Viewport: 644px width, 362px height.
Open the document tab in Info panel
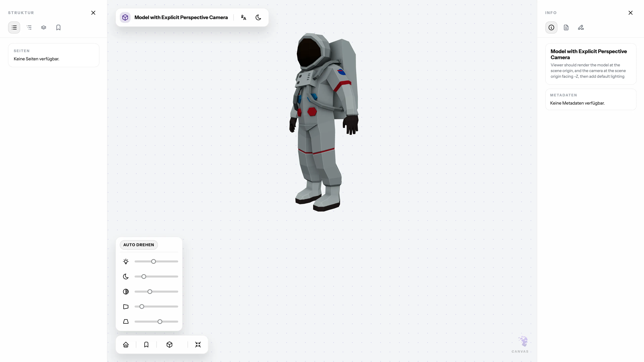click(x=566, y=27)
